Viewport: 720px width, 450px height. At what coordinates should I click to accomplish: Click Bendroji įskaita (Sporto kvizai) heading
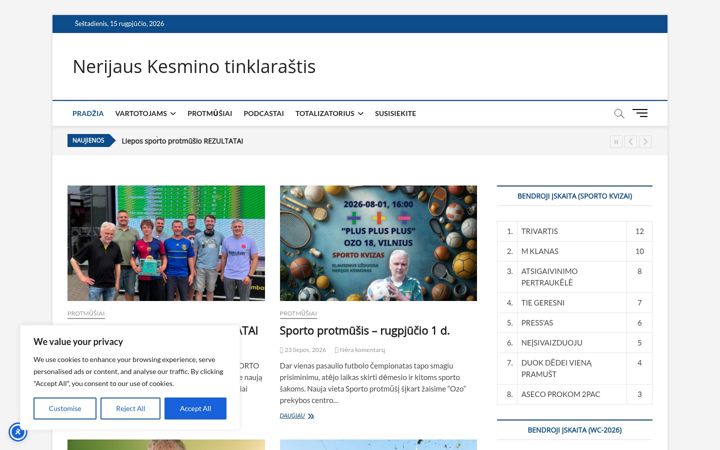[x=574, y=196]
